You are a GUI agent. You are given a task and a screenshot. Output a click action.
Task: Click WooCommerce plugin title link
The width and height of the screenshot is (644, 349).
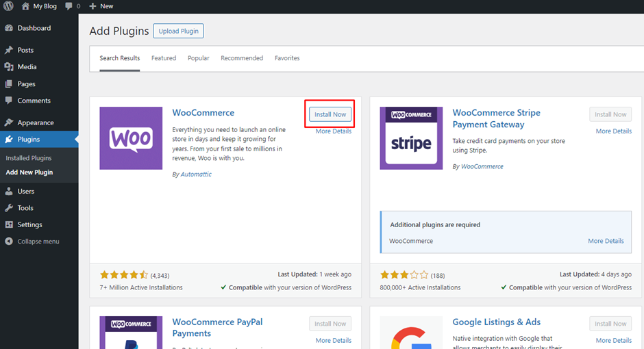coord(203,112)
